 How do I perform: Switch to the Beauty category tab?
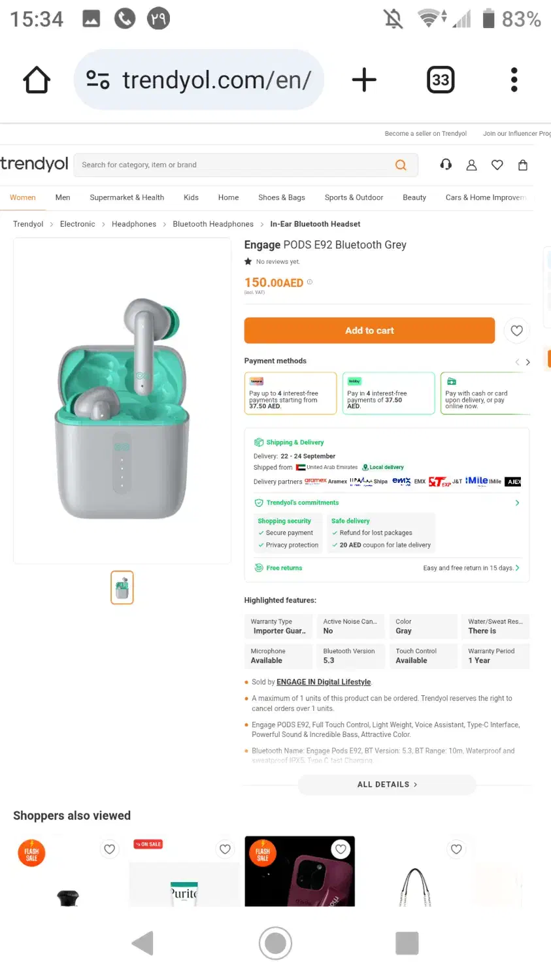[x=414, y=197]
